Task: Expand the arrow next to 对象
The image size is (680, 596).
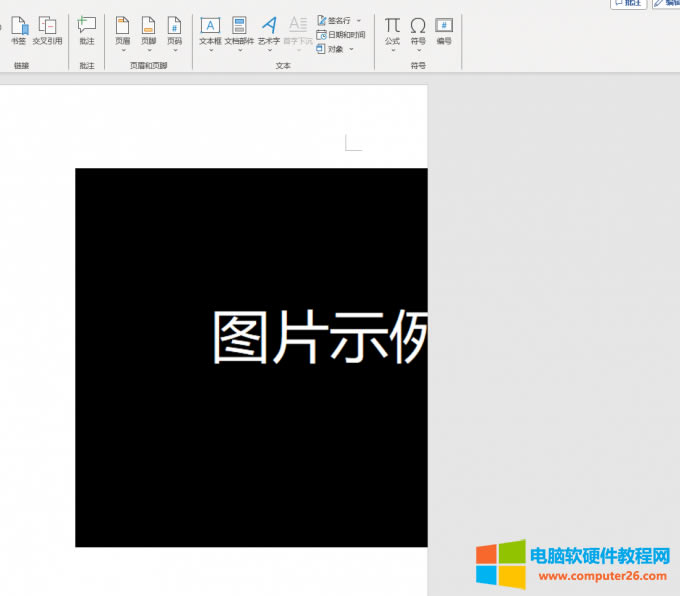Action: (x=352, y=49)
